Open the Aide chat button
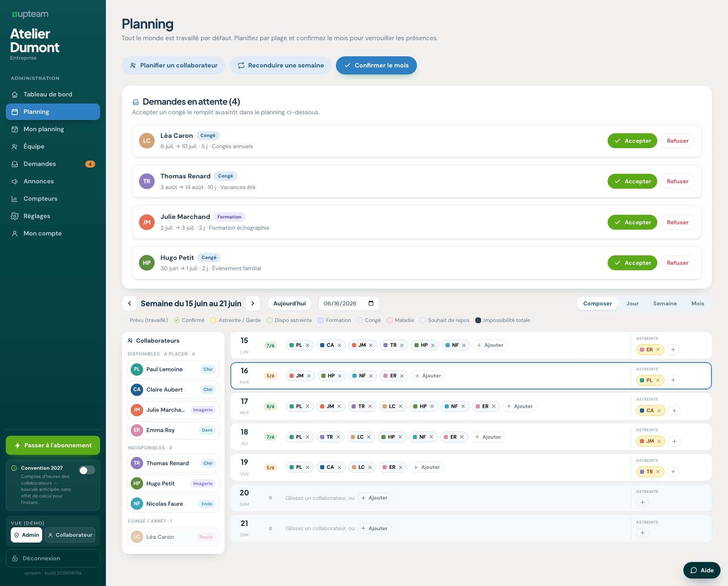Screen dimensions: 728x586 click(702, 570)
